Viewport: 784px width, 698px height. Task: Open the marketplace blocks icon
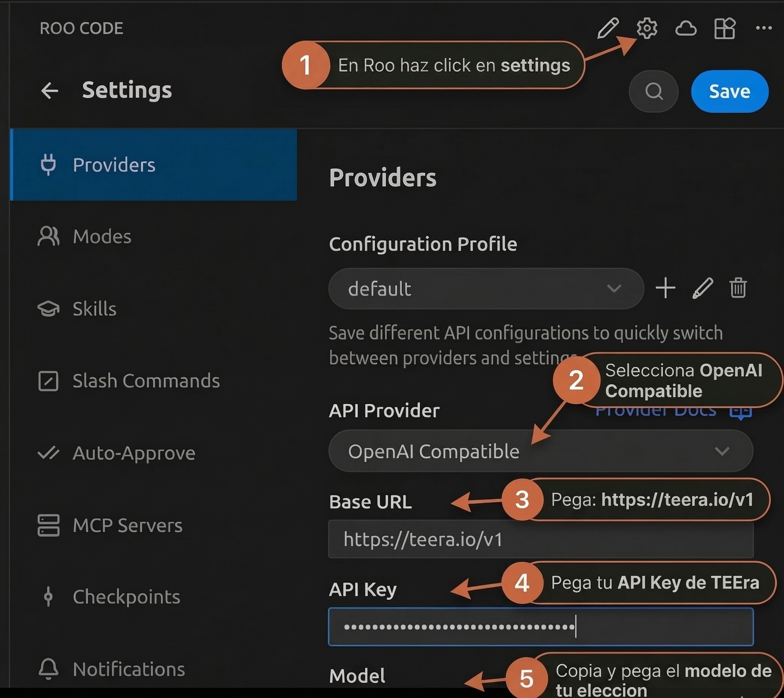725,28
